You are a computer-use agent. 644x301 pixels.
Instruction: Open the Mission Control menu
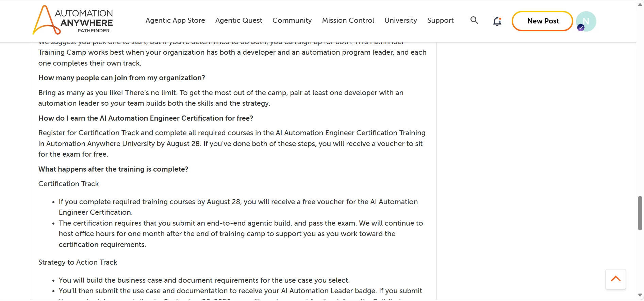pos(348,20)
